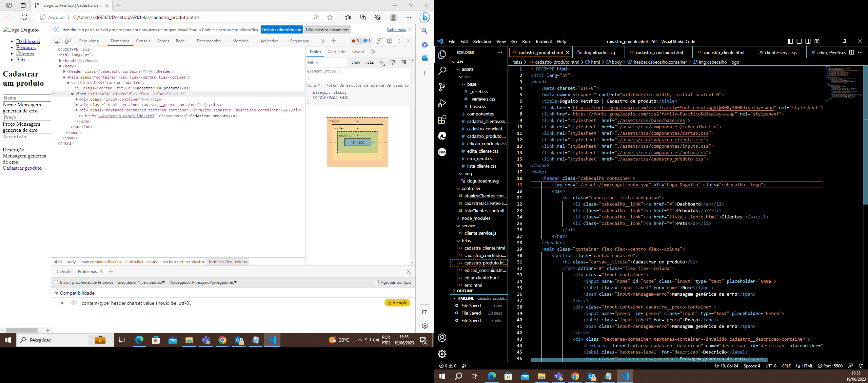Screen dimensions: 868x383
Task: Open the File menu in VS Code
Action: (x=452, y=41)
